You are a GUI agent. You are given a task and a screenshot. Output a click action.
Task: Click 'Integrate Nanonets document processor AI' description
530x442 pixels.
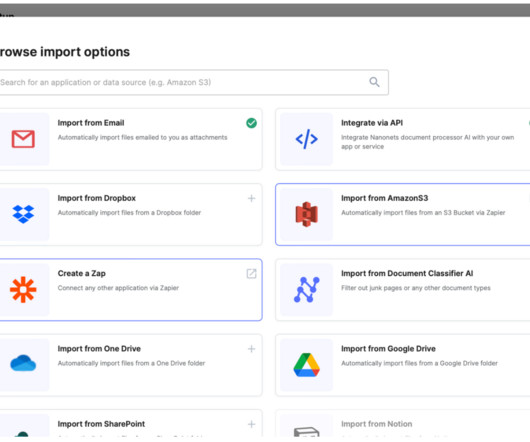[428, 142]
